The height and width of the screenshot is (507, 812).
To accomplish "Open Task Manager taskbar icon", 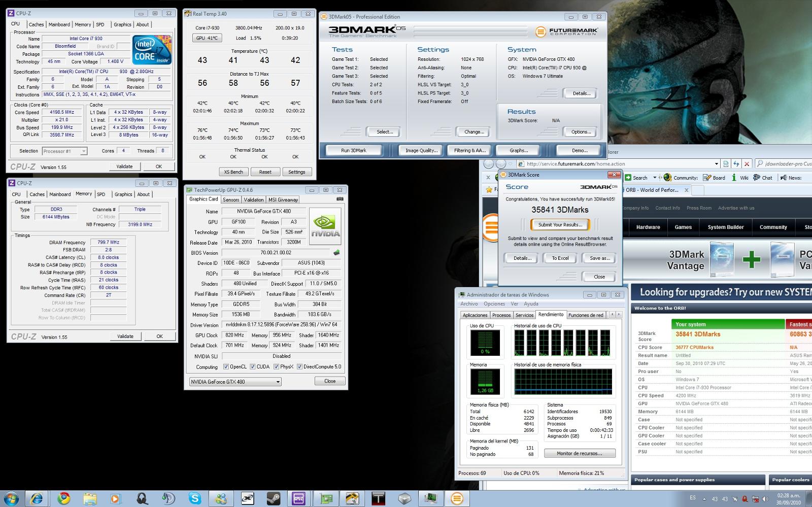I will (x=431, y=498).
